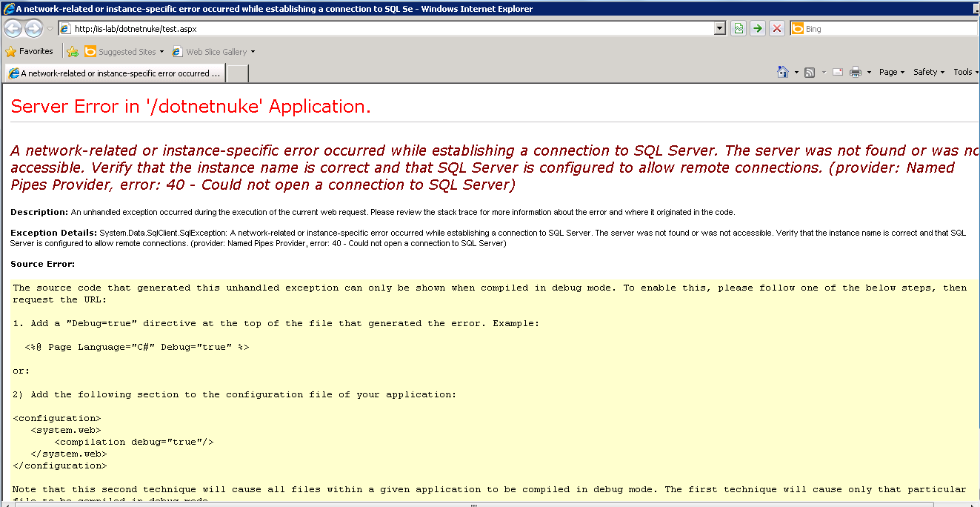Select the network-related error page tab
Screen dimensions: 980x507
[115, 73]
